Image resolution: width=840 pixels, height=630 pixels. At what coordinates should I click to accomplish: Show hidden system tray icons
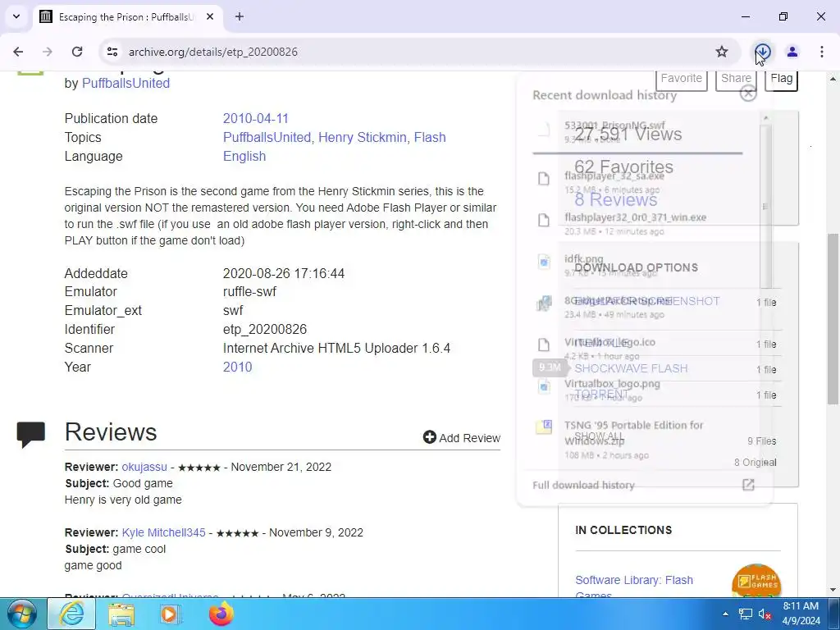(725, 614)
